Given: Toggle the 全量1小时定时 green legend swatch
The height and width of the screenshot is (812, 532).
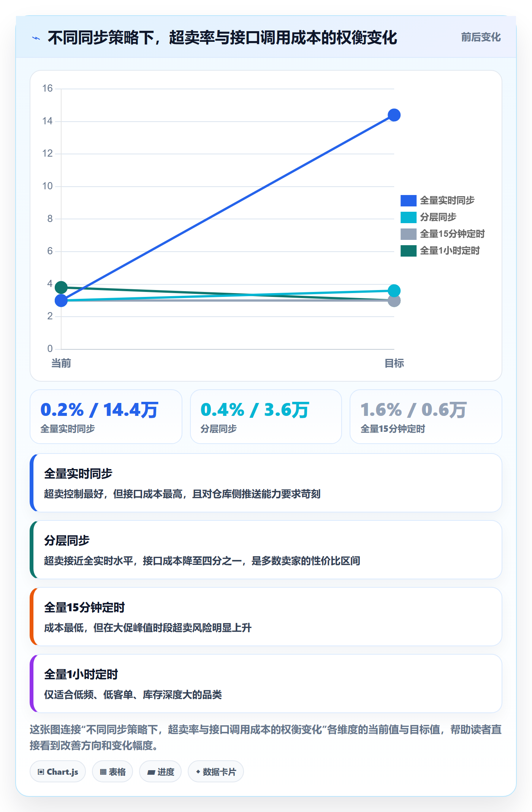Looking at the screenshot, I should (408, 251).
